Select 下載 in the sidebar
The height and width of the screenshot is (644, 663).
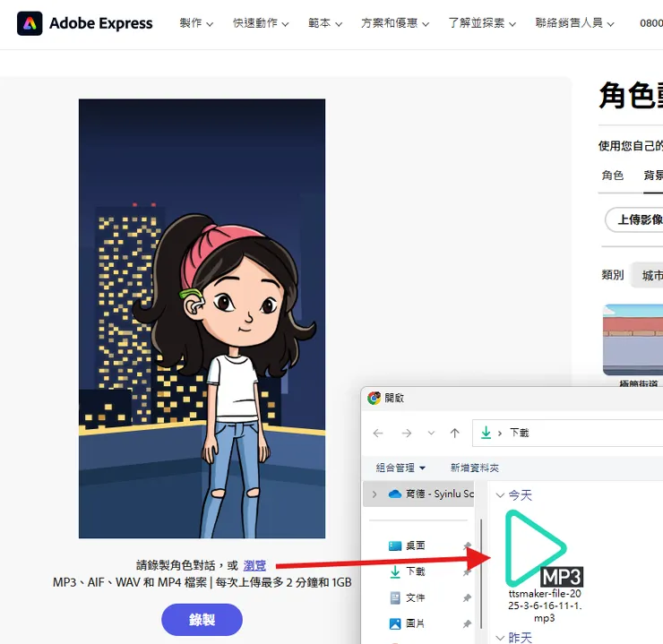point(407,571)
